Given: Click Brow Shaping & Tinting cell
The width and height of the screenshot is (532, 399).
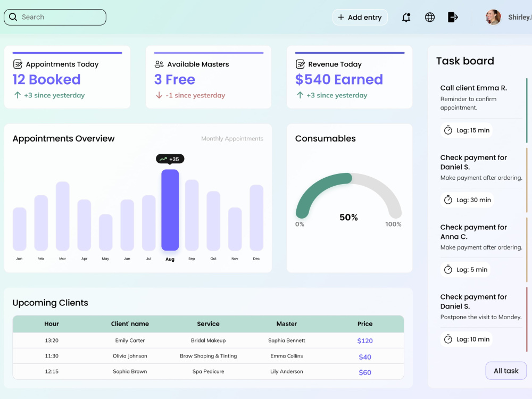Looking at the screenshot, I should click(x=209, y=356).
